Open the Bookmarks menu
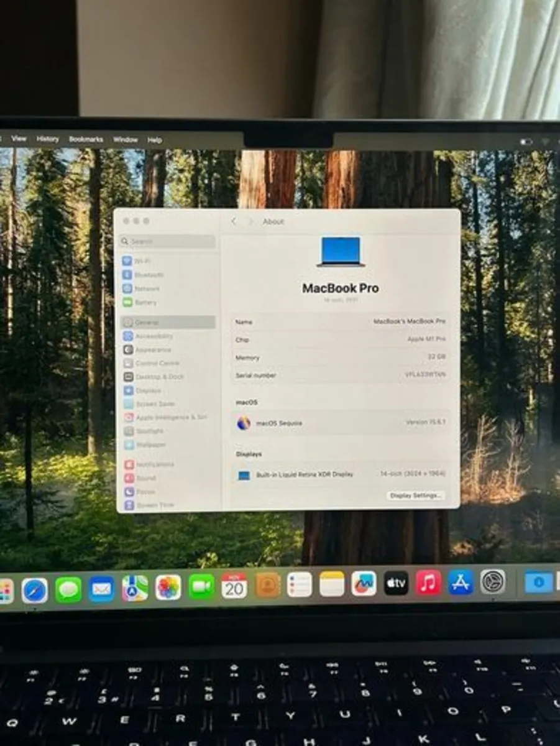 (x=87, y=139)
